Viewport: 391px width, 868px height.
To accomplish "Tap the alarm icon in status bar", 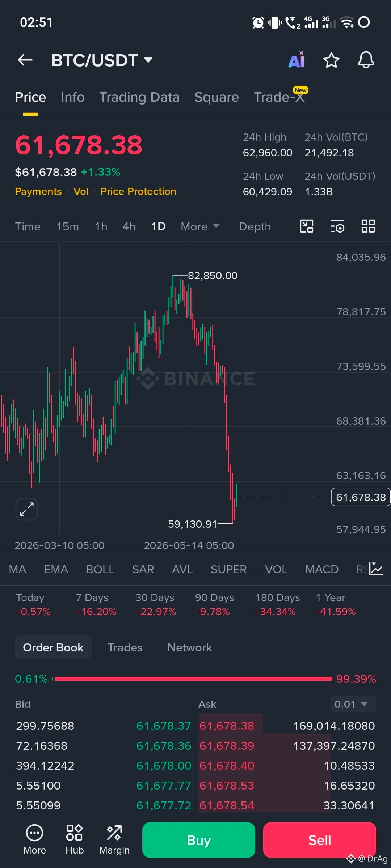I will click(x=258, y=22).
